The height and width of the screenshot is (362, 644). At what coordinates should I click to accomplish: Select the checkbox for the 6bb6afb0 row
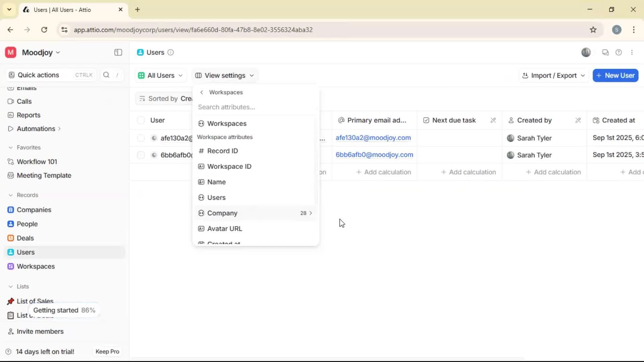(141, 155)
